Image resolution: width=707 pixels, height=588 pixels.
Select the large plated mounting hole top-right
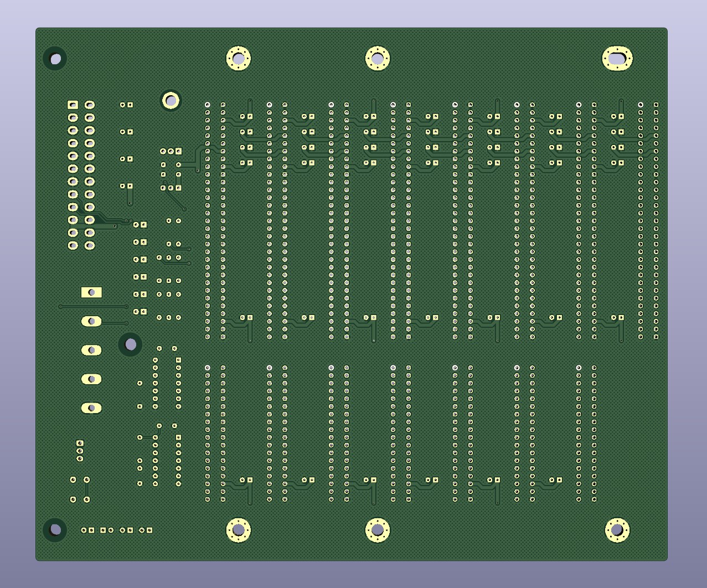pyautogui.click(x=618, y=58)
